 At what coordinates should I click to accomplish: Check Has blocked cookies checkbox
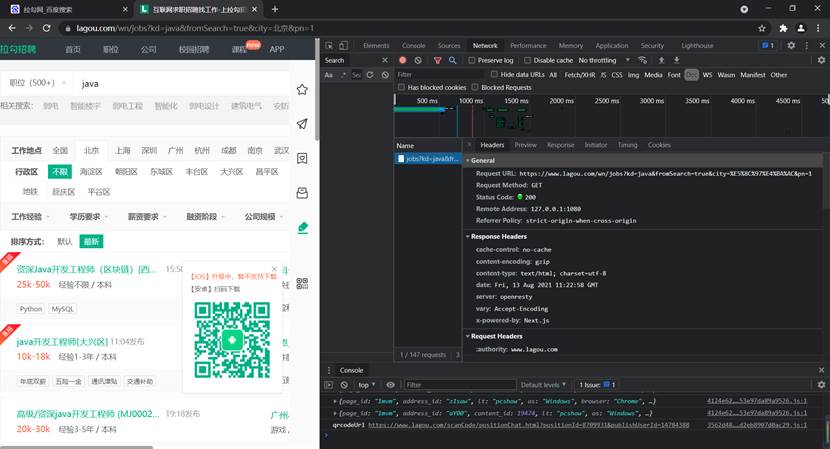[x=401, y=87]
